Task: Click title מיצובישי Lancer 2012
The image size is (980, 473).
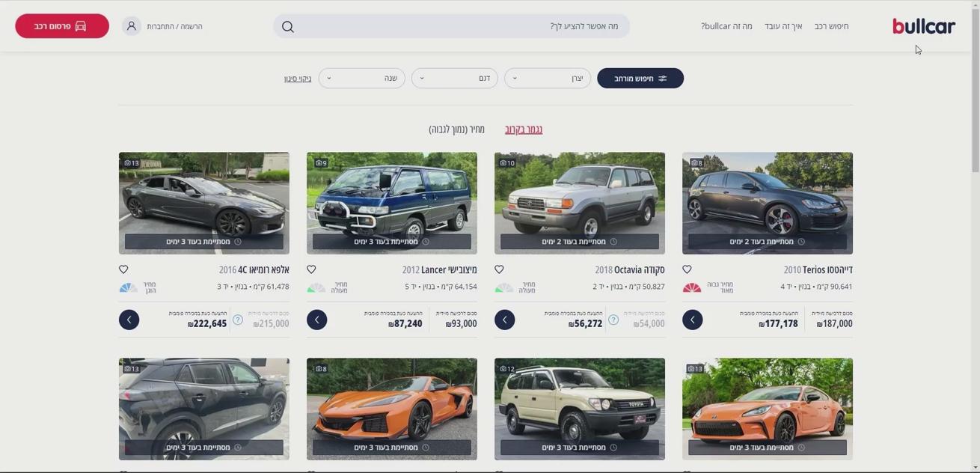Action: 439,269
